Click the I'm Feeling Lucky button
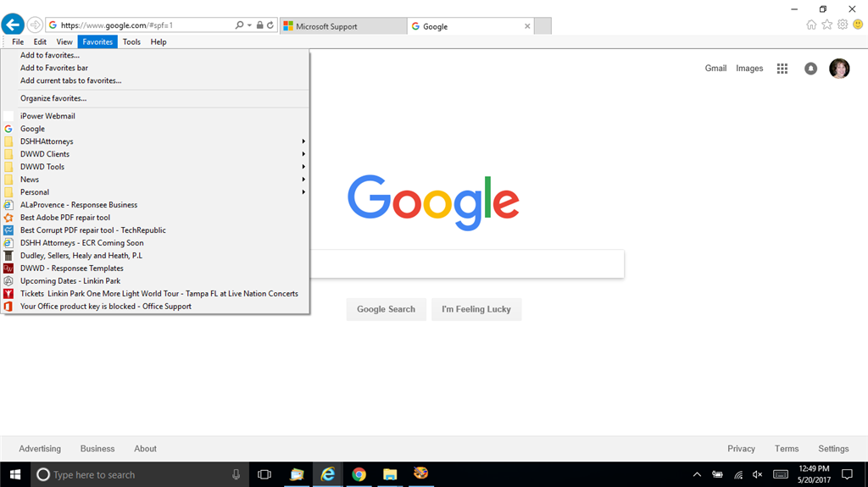The height and width of the screenshot is (487, 868). [x=476, y=309]
